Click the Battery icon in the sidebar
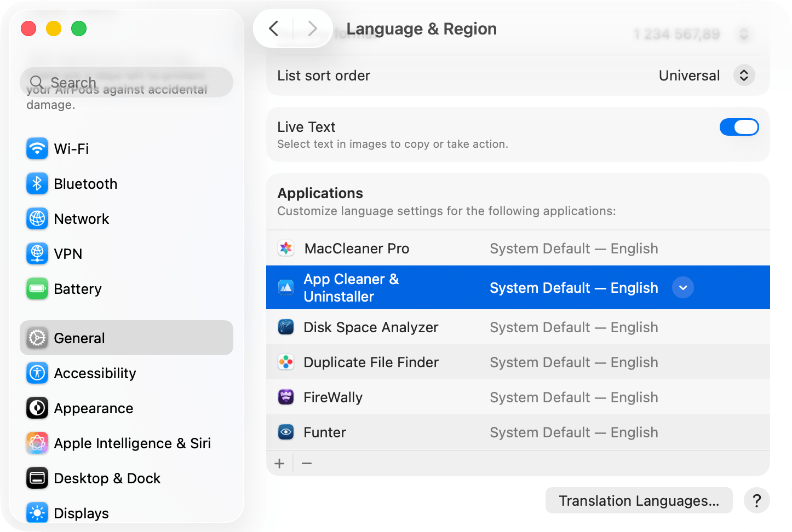The image size is (792, 532). click(37, 288)
